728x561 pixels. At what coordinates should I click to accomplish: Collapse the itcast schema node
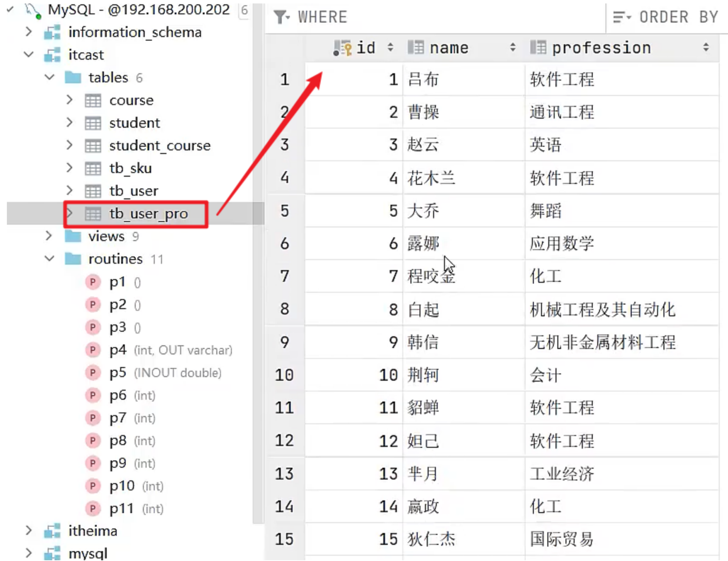pyautogui.click(x=29, y=55)
